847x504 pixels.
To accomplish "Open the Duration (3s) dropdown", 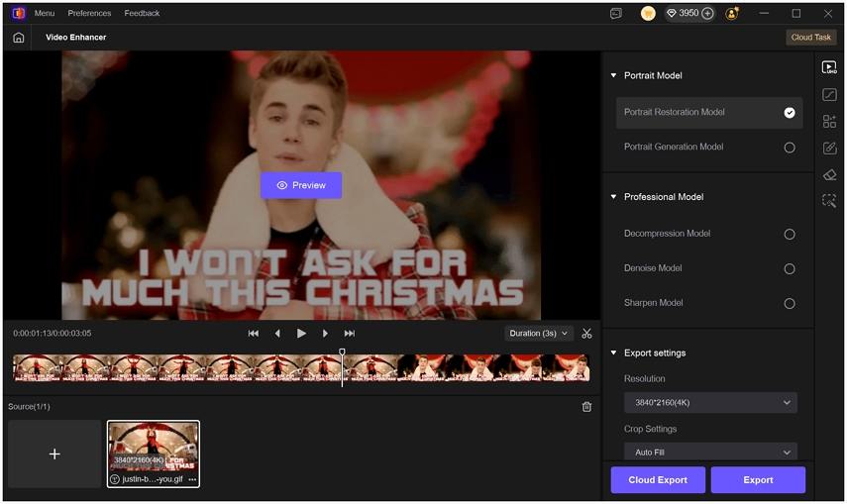I will 538,334.
